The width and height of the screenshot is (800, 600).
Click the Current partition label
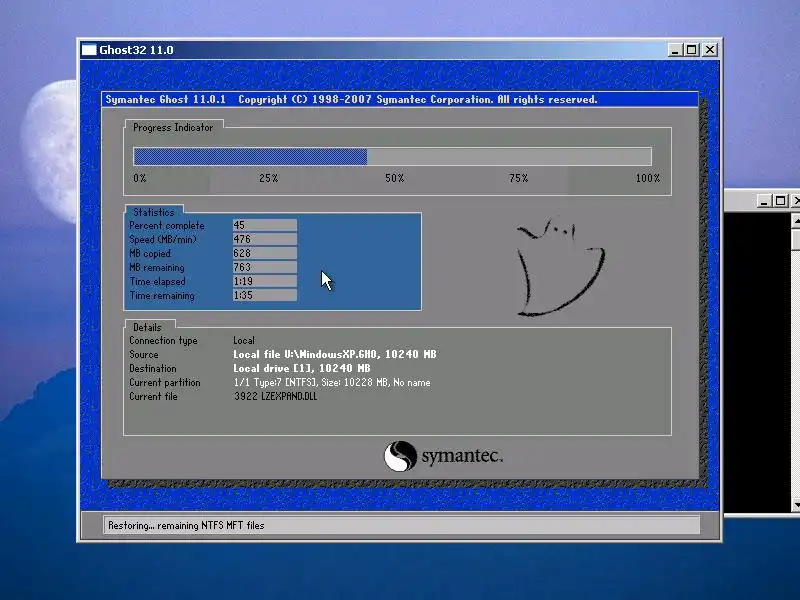point(164,383)
